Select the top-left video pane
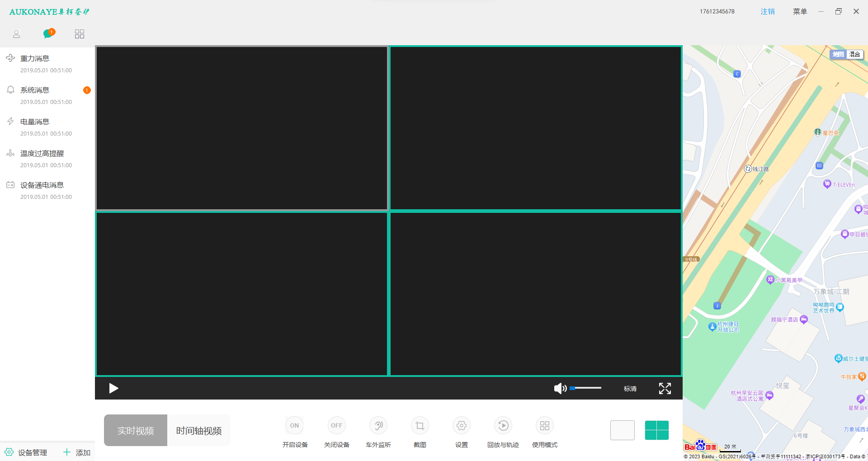The height and width of the screenshot is (461, 868). pos(242,128)
